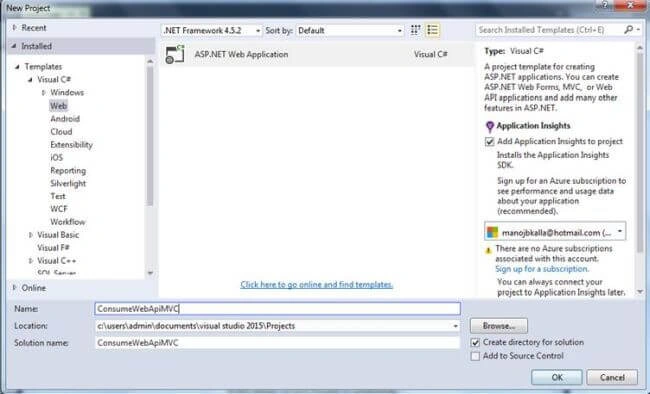This screenshot has height=394, width=650.
Task: Open the Sort by Default dropdown
Action: pyautogui.click(x=350, y=30)
